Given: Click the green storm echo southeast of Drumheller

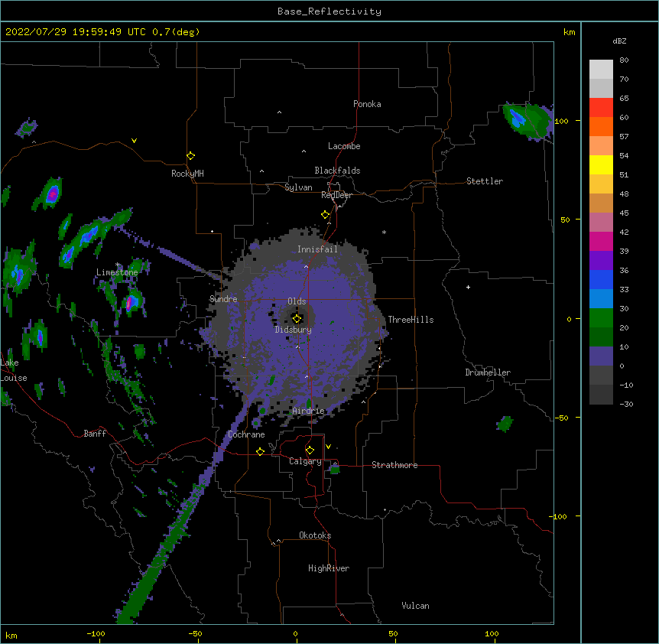Looking at the screenshot, I should (505, 424).
